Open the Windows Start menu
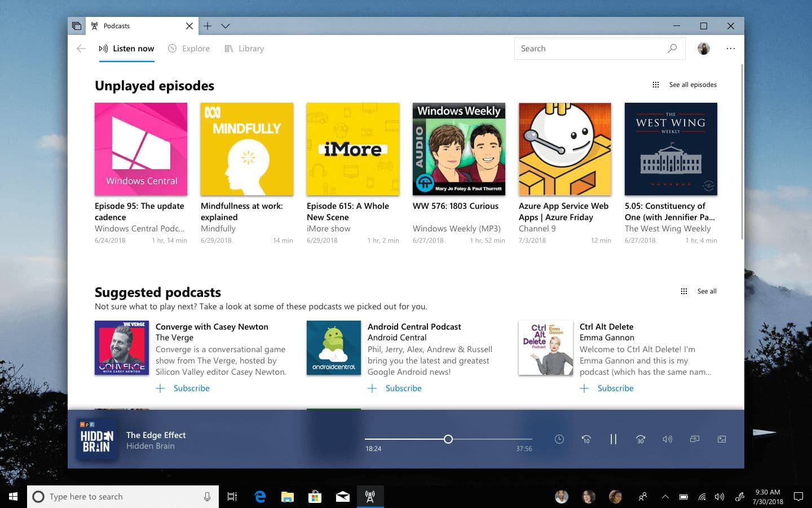 (x=14, y=497)
